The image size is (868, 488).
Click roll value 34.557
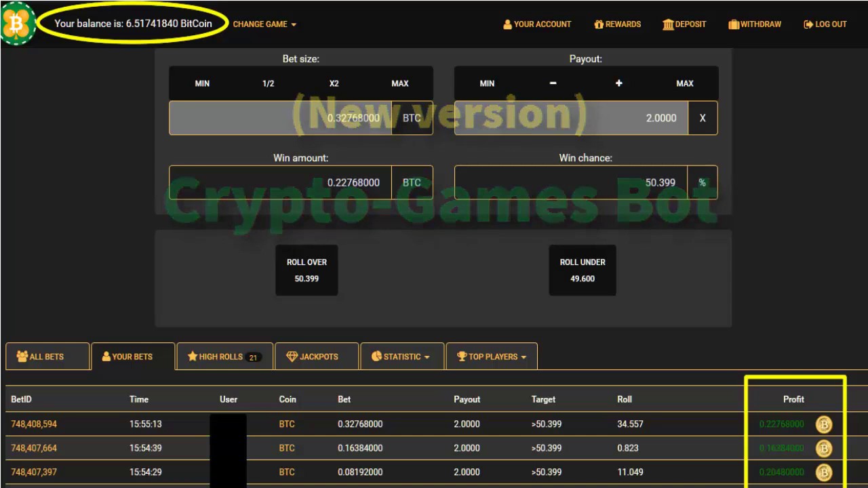pos(630,424)
